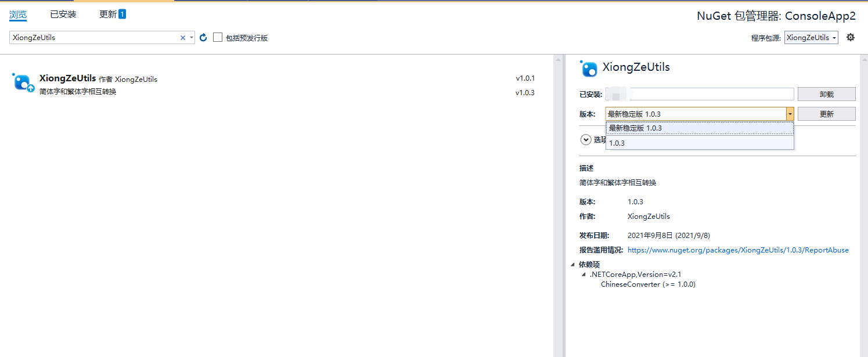This screenshot has height=357, width=868.
Task: Select the XiongZeUtils package title in list
Action: [x=67, y=78]
